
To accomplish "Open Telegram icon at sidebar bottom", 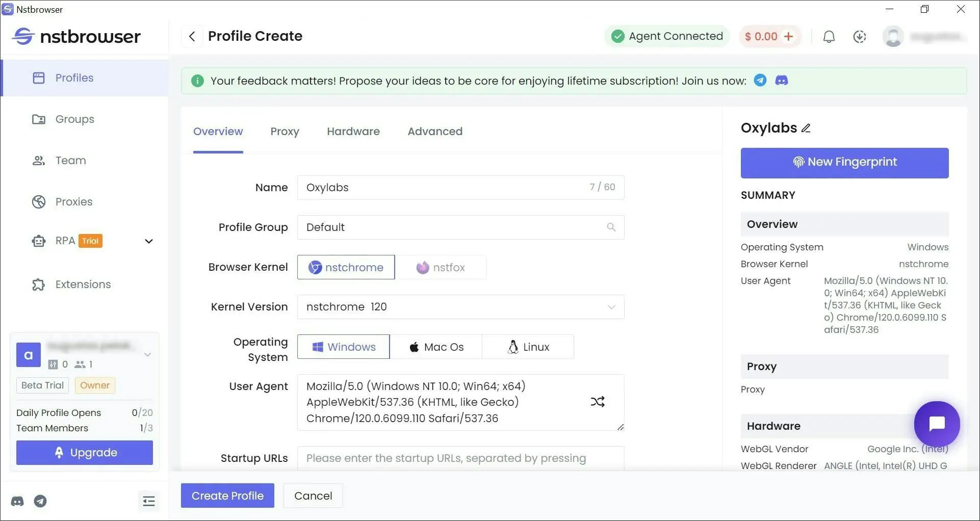I will [x=40, y=501].
